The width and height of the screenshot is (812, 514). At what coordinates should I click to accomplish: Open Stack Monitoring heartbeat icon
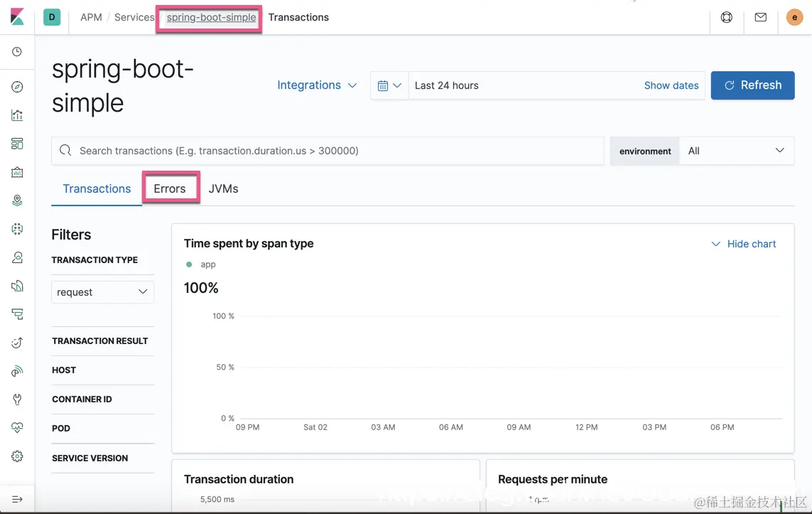17,427
